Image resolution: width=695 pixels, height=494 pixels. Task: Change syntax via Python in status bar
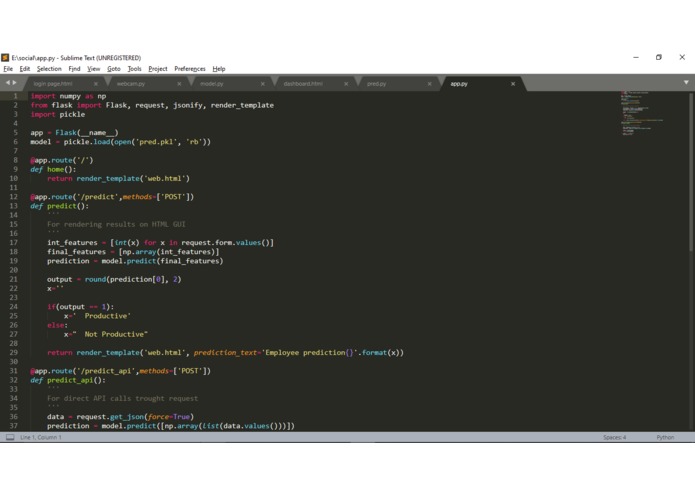[x=665, y=437]
